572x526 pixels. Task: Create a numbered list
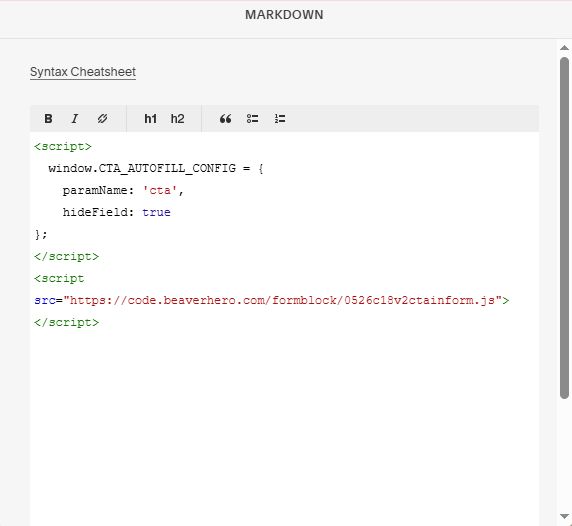point(280,119)
